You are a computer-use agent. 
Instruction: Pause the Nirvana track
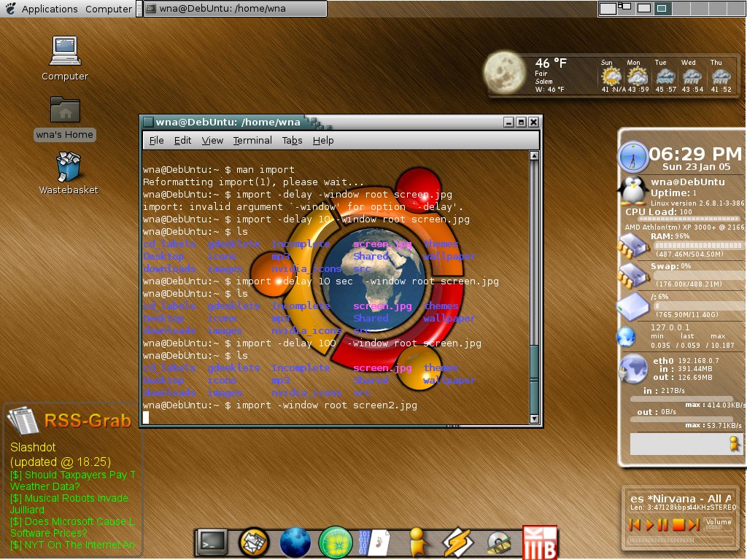coord(662,525)
